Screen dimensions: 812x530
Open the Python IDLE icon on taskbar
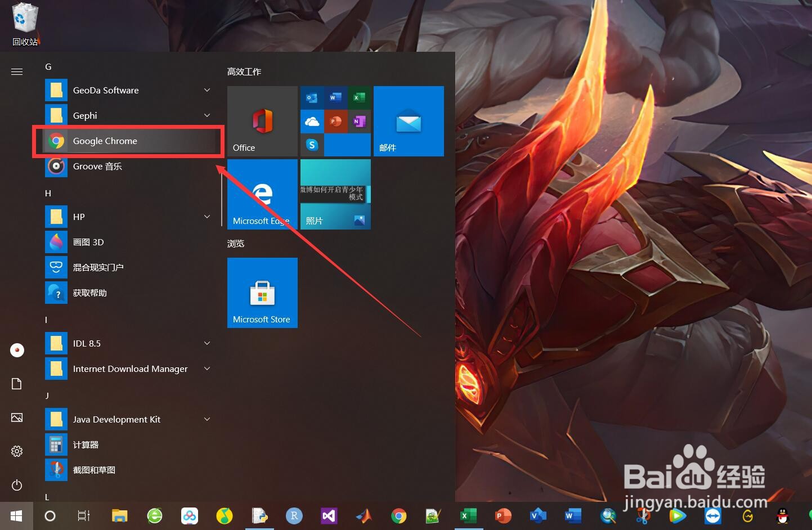click(259, 515)
